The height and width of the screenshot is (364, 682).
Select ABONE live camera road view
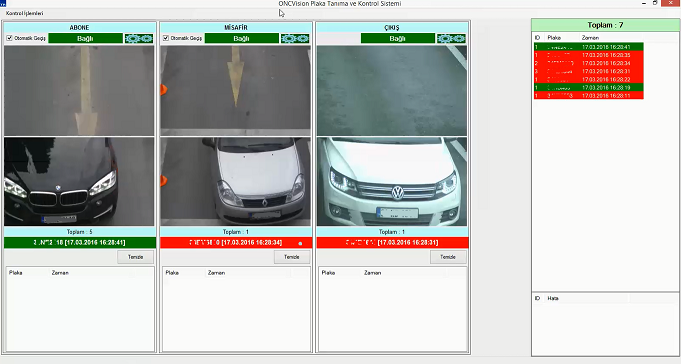point(79,90)
